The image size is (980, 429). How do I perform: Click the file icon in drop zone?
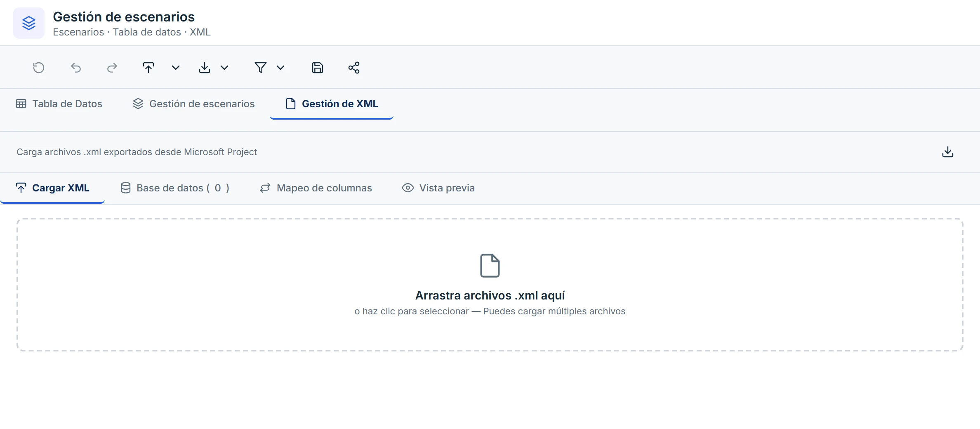[x=490, y=265]
